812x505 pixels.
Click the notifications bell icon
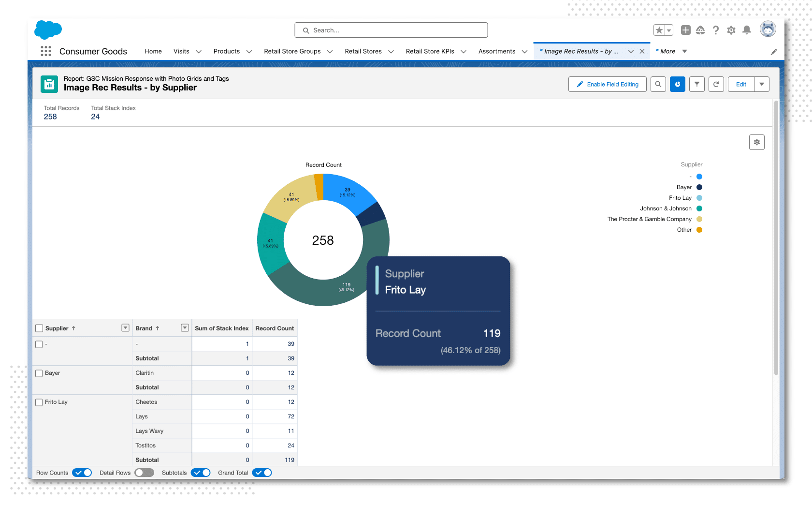[747, 30]
